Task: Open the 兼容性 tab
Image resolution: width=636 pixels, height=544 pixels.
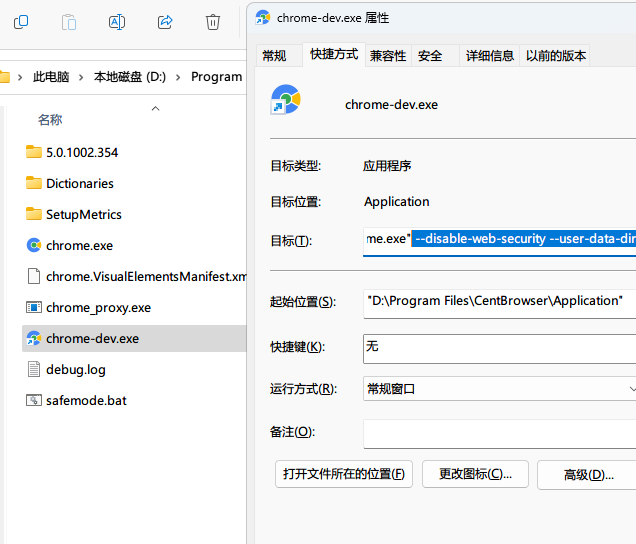Action: click(x=388, y=56)
